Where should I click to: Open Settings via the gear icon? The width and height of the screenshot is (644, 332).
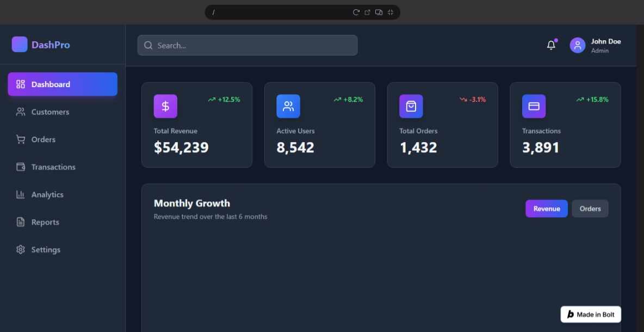coord(21,249)
